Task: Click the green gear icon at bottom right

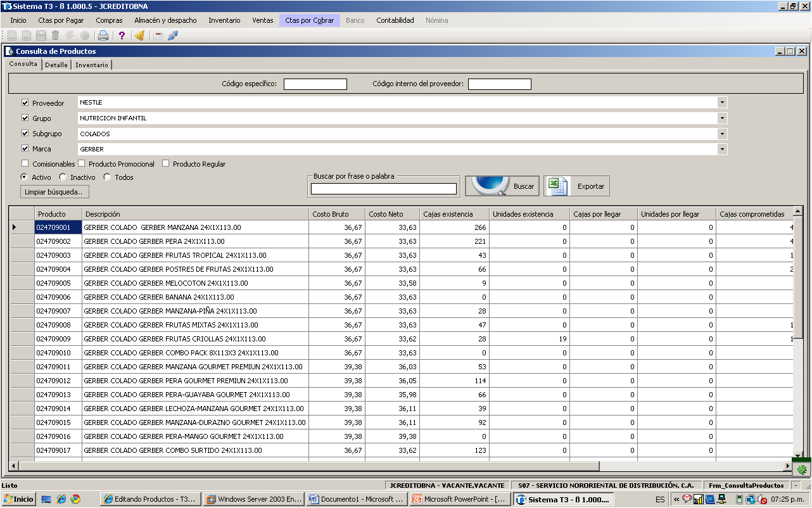Action: click(x=802, y=469)
